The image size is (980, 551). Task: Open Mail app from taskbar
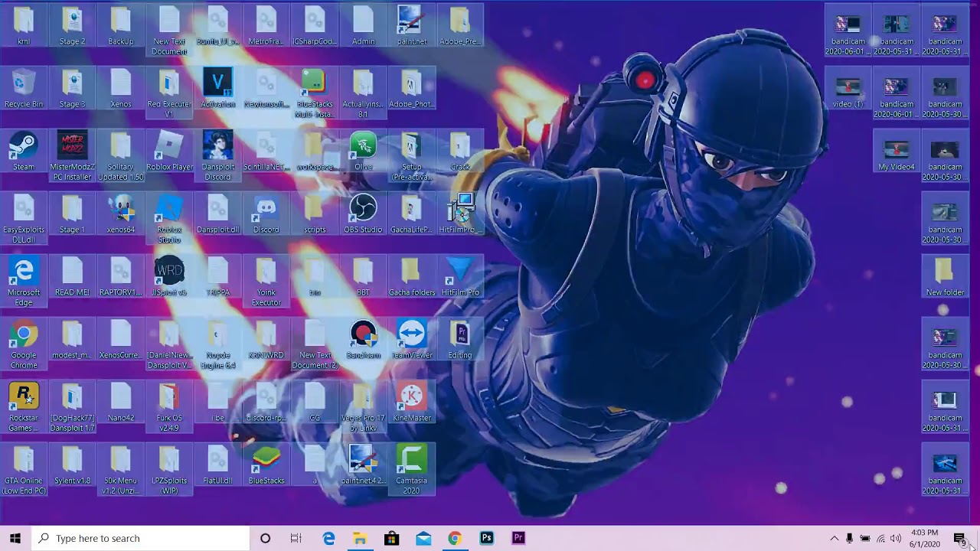tap(423, 538)
